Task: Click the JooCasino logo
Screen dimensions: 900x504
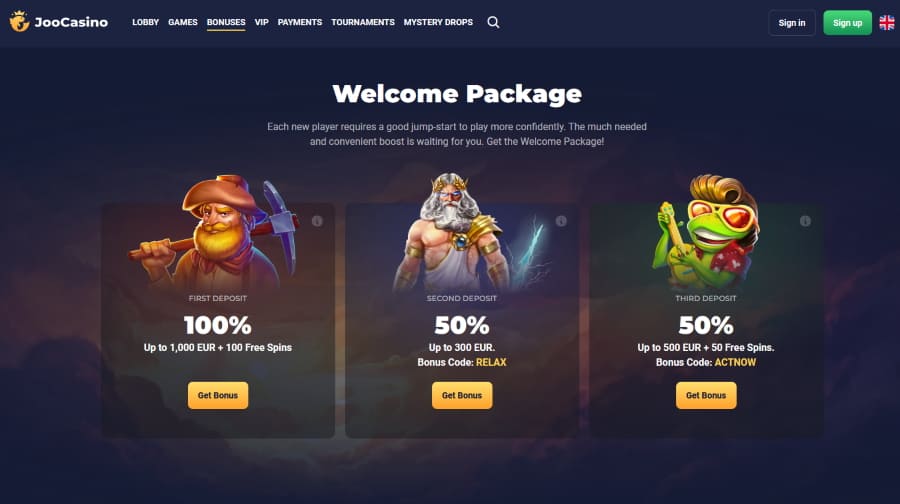Action: [59, 22]
